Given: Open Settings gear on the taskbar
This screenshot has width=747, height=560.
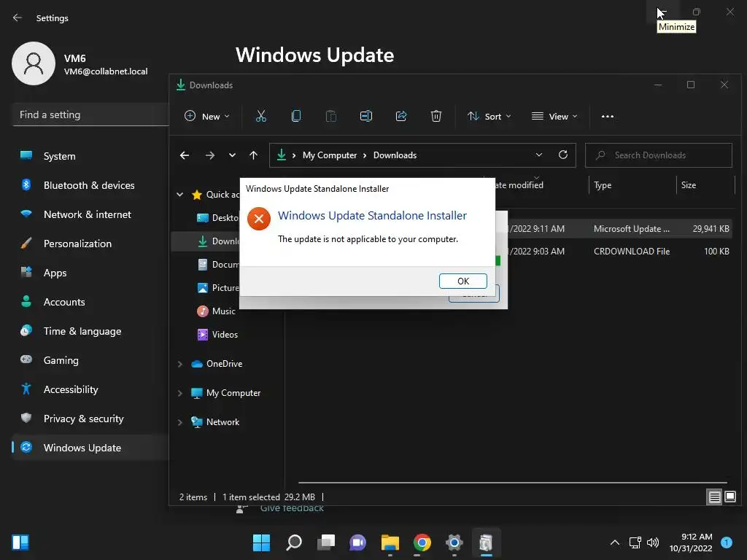Looking at the screenshot, I should click(454, 542).
